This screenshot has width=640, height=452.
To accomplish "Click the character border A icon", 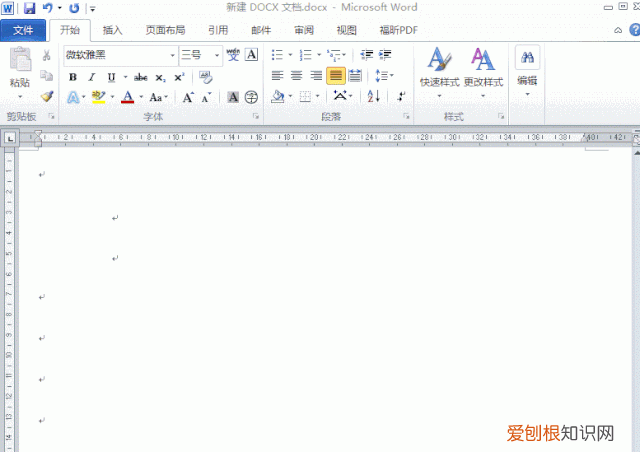I will coord(251,55).
